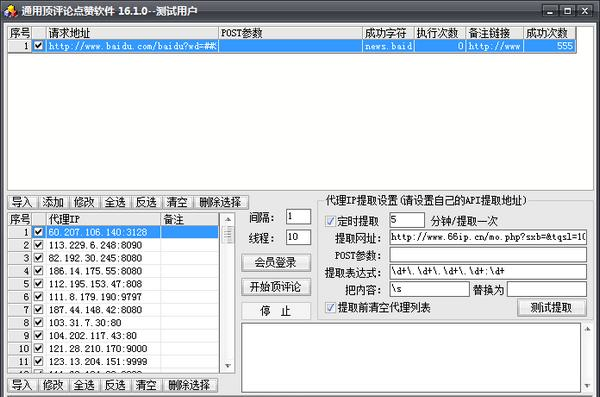Click bottom 反选 button for proxy list
The height and width of the screenshot is (397, 600).
[115, 385]
